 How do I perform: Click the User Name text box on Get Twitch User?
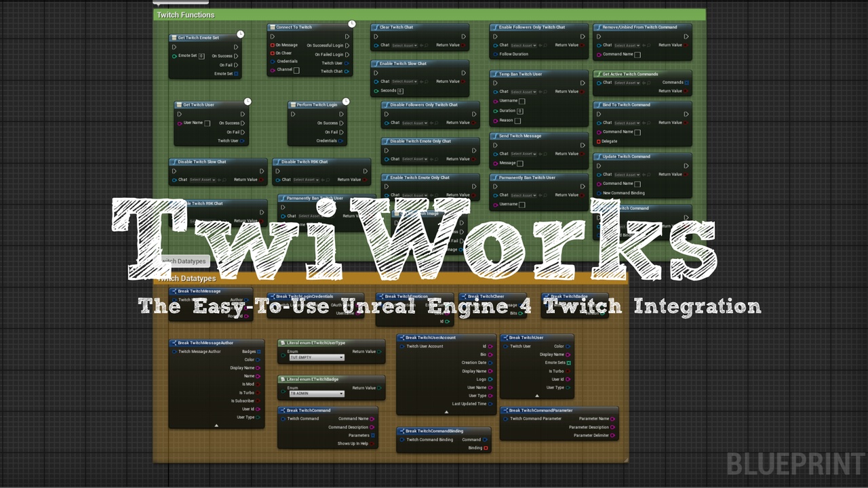click(207, 123)
